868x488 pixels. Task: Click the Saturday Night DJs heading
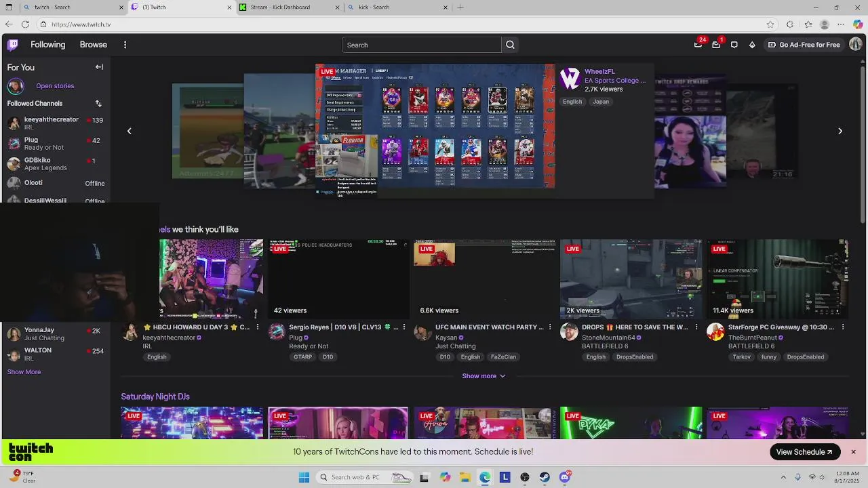pos(155,396)
